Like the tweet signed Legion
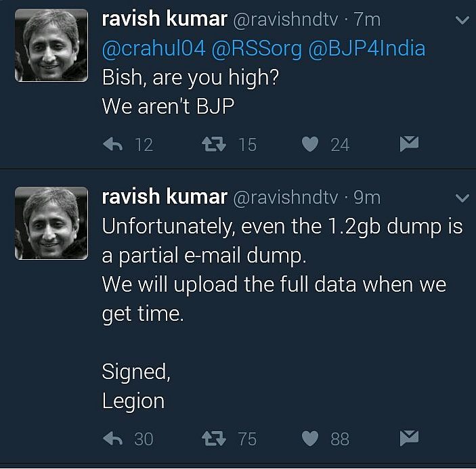Viewport: 476px width, 469px height. 310,439
